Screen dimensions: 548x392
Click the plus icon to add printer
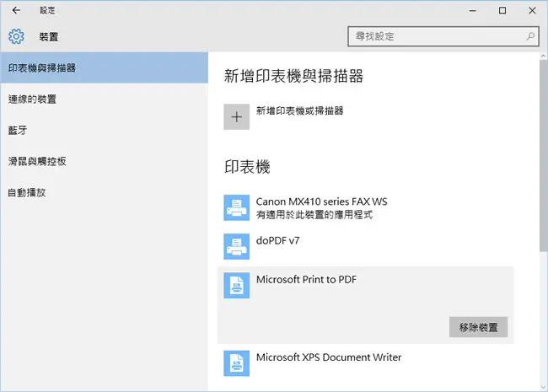237,116
